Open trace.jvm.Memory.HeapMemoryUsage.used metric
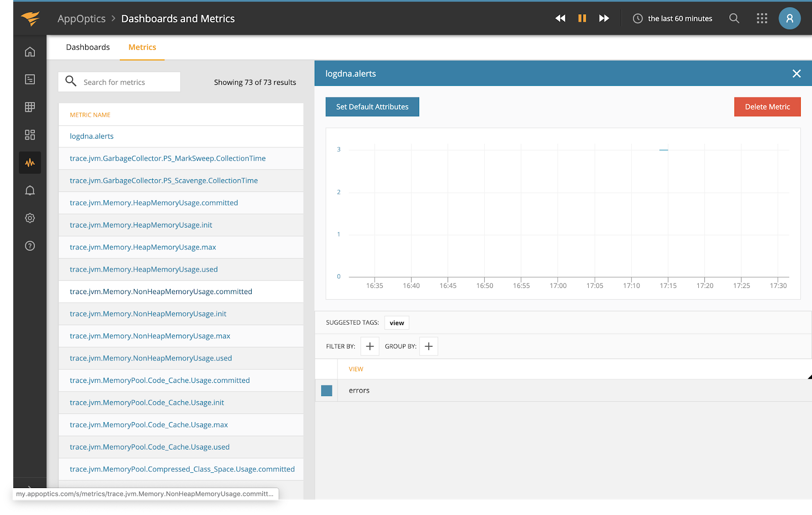 (144, 270)
